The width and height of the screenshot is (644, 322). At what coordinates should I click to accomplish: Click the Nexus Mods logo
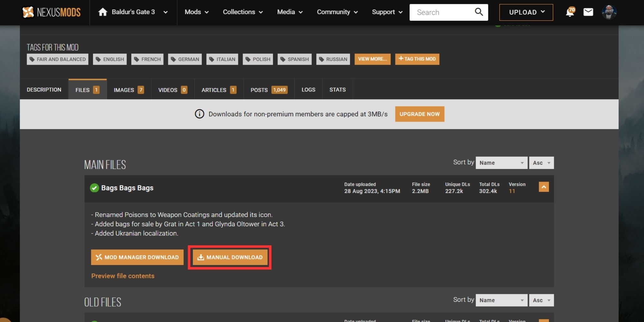click(x=52, y=12)
